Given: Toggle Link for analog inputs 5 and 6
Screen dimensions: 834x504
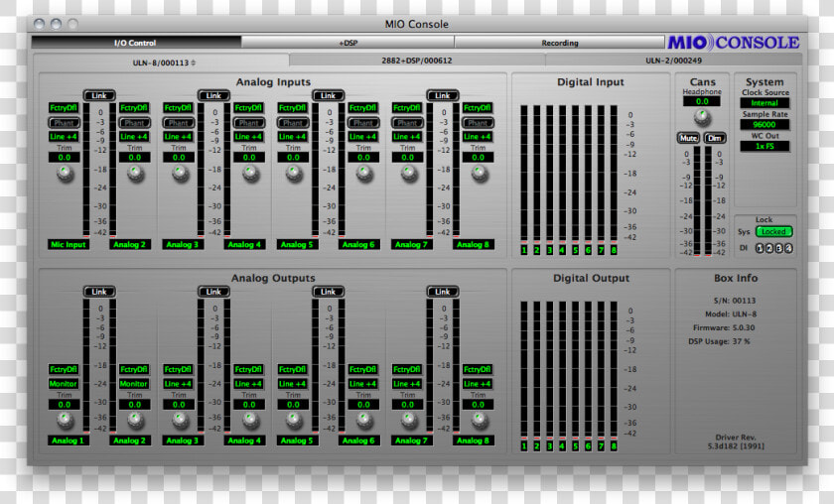Looking at the screenshot, I should [329, 95].
